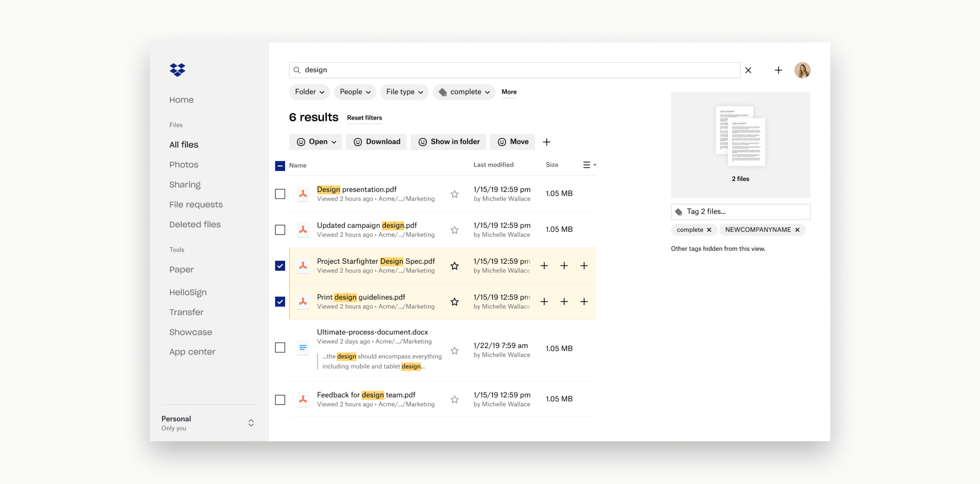The height and width of the screenshot is (484, 980).
Task: Click the Reset filters link
Action: [364, 118]
